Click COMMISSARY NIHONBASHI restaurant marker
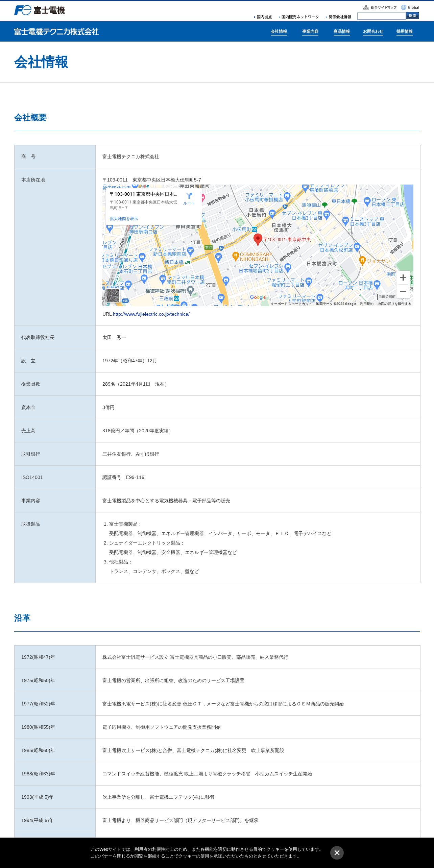434x868 pixels. click(x=236, y=256)
